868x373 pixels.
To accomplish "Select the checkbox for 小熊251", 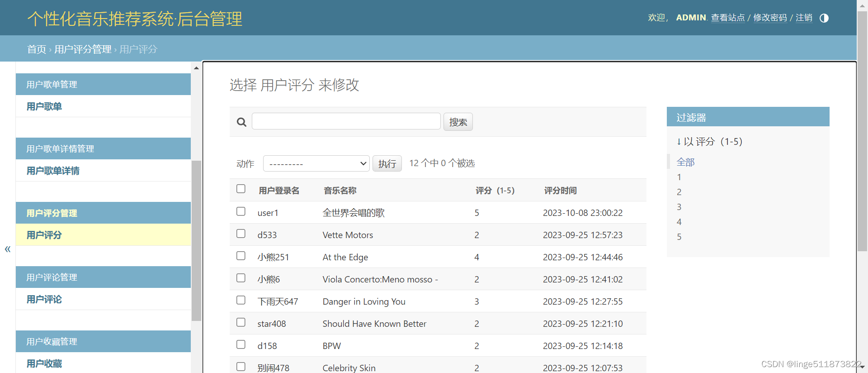I will pos(241,256).
